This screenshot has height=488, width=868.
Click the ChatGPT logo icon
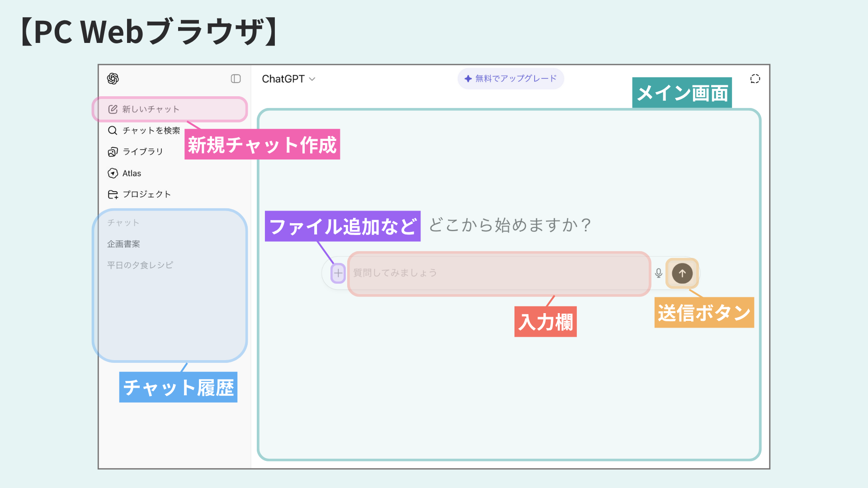point(113,79)
